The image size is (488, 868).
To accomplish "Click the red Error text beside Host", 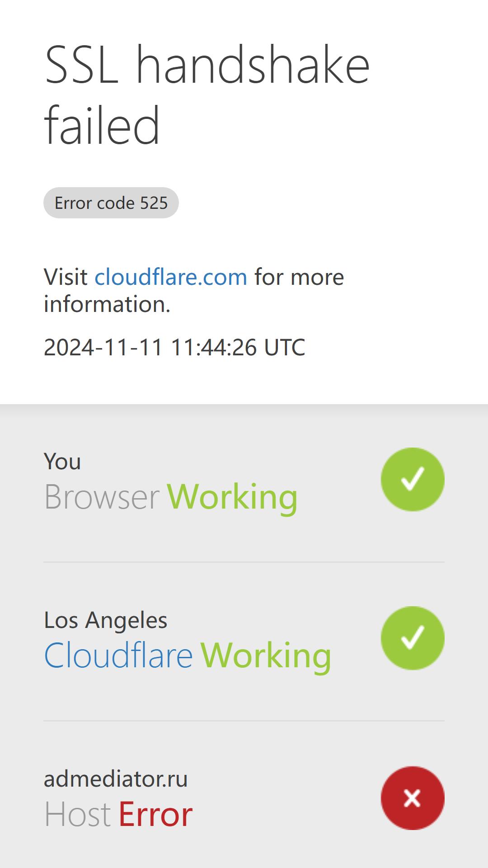I will click(x=155, y=815).
